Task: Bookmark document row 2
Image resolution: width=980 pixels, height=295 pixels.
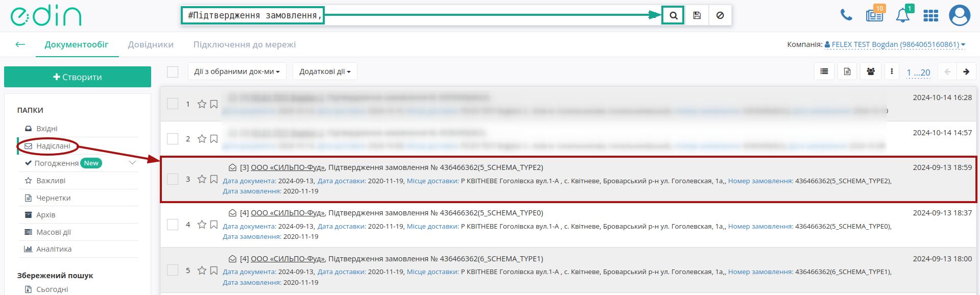Action: (214, 139)
